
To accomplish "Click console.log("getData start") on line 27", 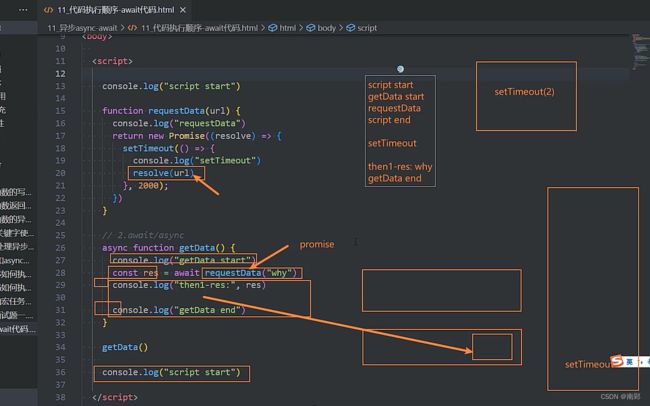I will point(184,260).
